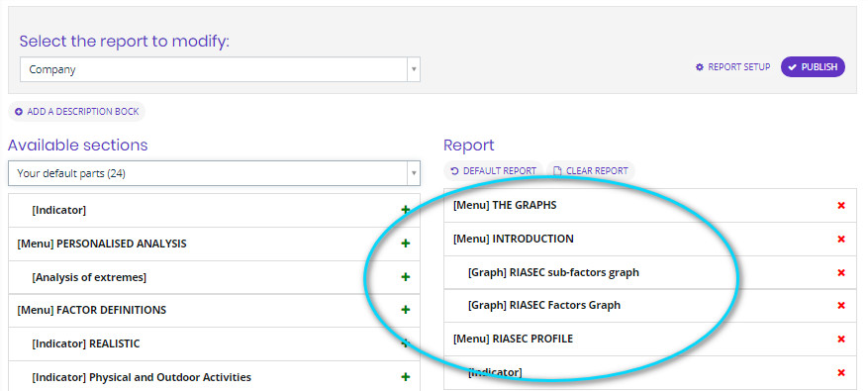Select [Menu] INTRODUCTION report row
This screenshot has width=868, height=391.
(650, 240)
